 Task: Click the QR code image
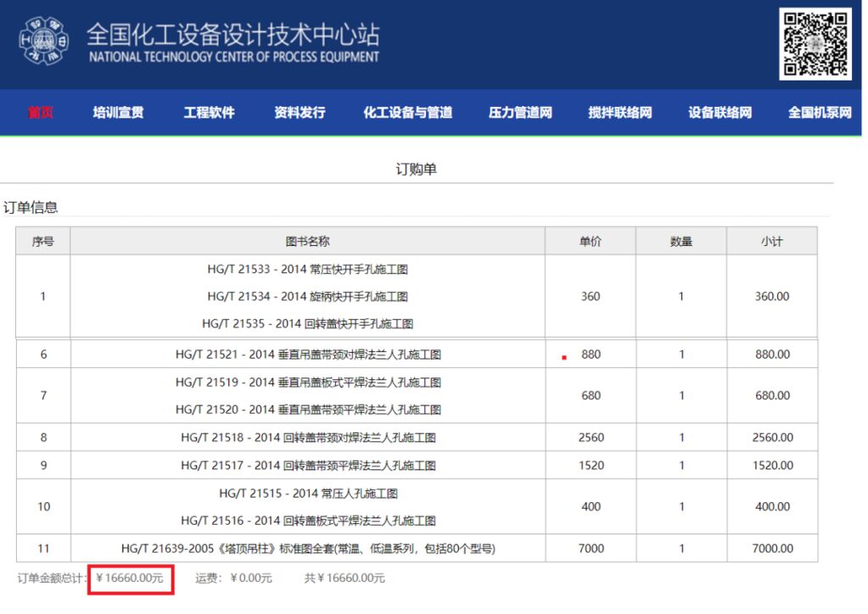(x=815, y=44)
